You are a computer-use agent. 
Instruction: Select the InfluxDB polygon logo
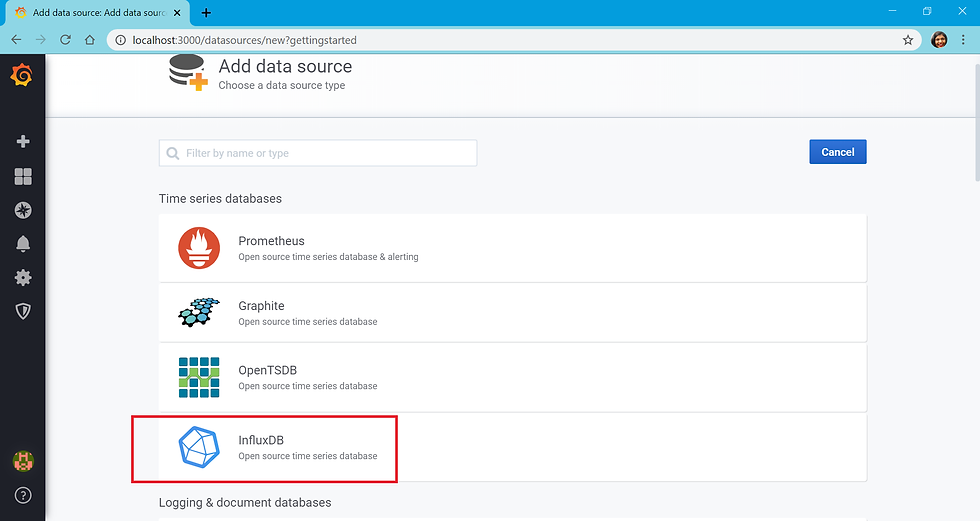[199, 447]
